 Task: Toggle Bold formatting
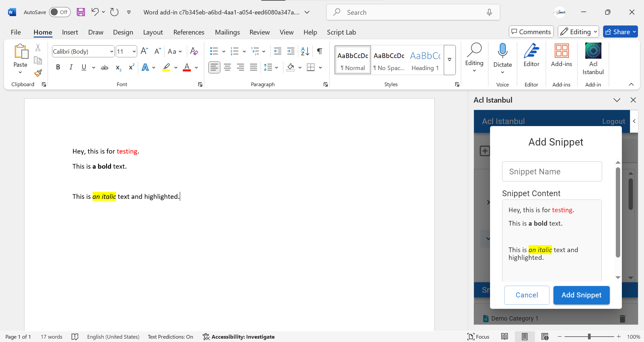[x=58, y=67]
